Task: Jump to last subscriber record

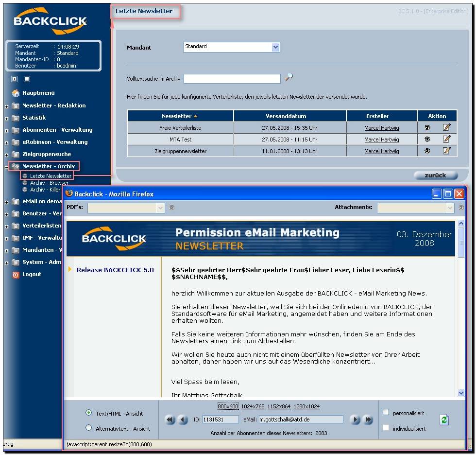Action: (368, 420)
